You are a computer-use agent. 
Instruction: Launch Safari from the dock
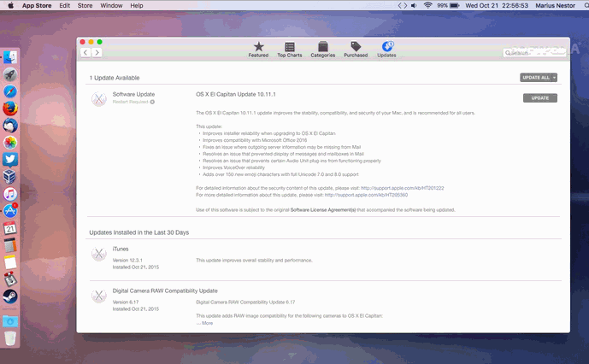click(10, 91)
